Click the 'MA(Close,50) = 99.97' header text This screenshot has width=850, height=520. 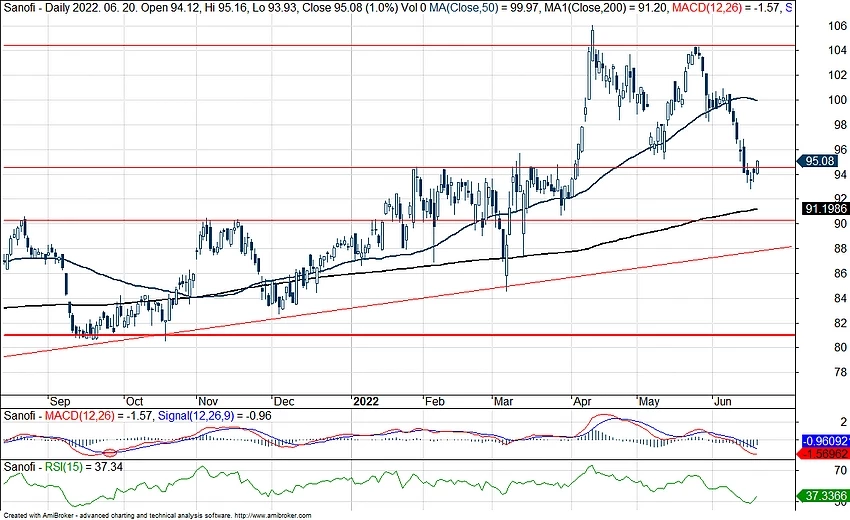pyautogui.click(x=484, y=8)
